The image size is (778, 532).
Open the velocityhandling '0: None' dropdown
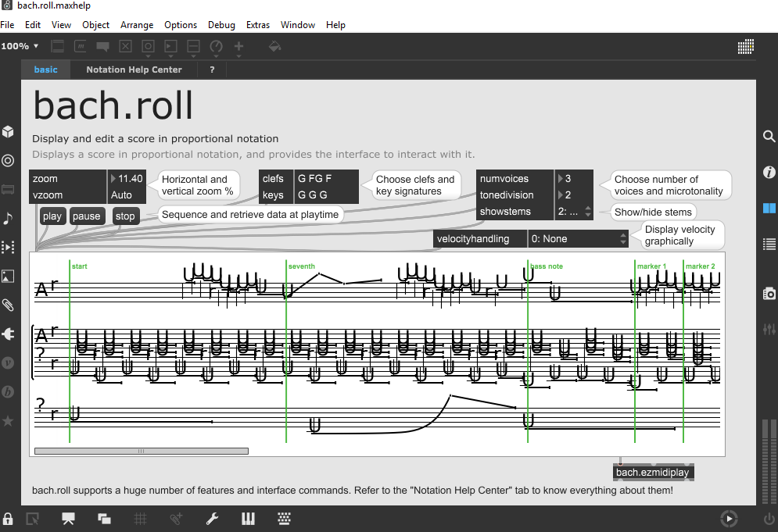click(x=578, y=239)
